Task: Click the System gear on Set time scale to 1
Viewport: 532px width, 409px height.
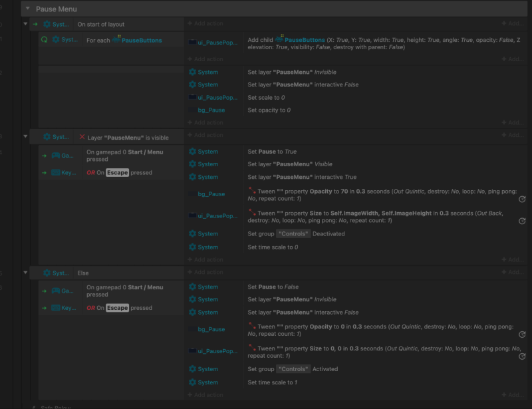Action: click(192, 382)
